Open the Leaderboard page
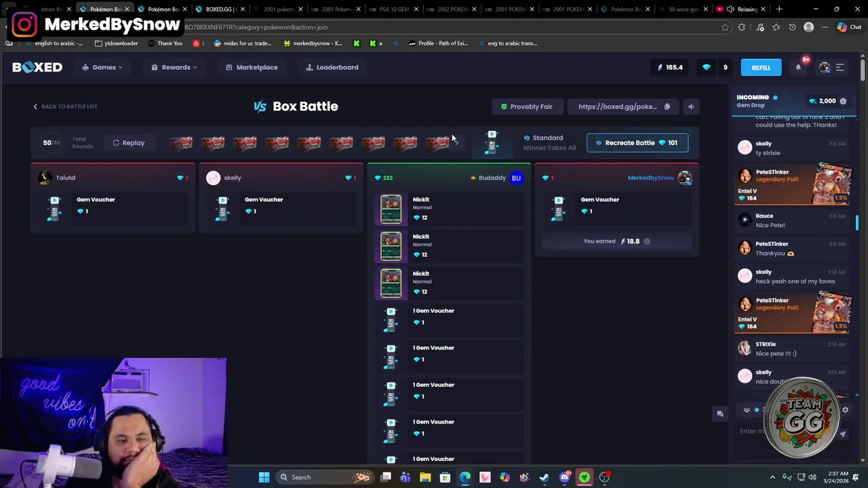This screenshot has height=488, width=868. pos(332,67)
